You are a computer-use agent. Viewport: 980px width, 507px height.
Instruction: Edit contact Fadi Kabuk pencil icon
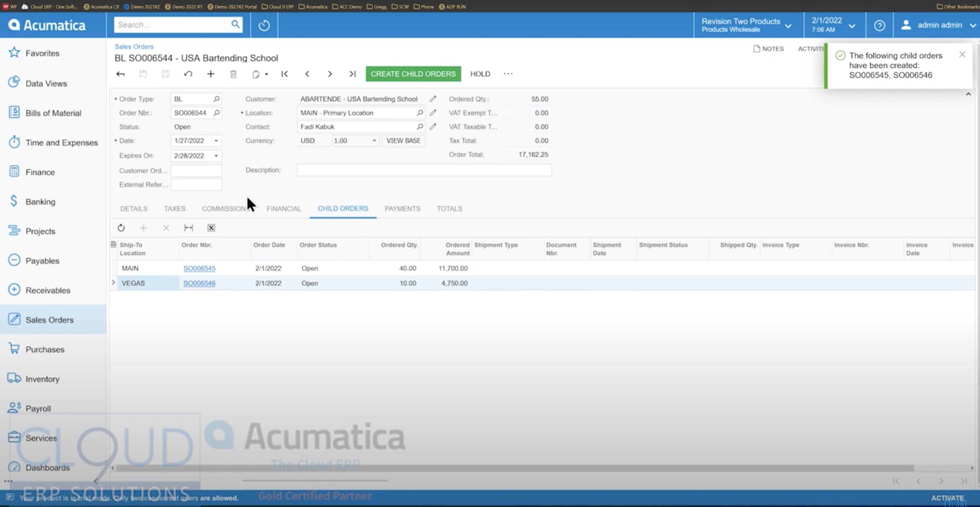(x=432, y=127)
